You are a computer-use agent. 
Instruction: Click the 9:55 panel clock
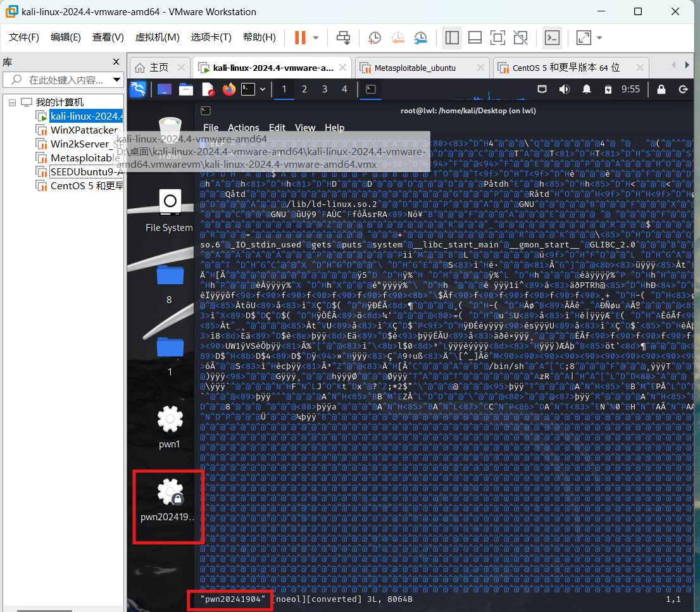pos(631,89)
